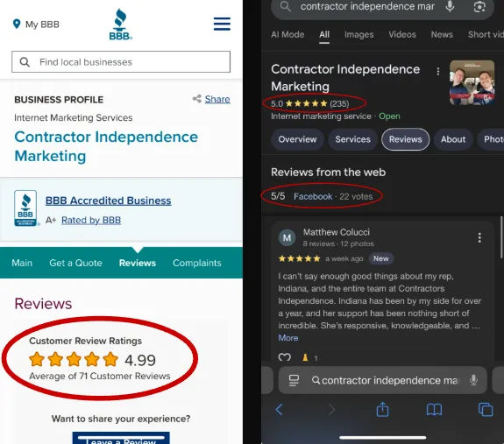Tap Safari bottom address bar field
Screen dimensions: 504x444
coord(382,380)
